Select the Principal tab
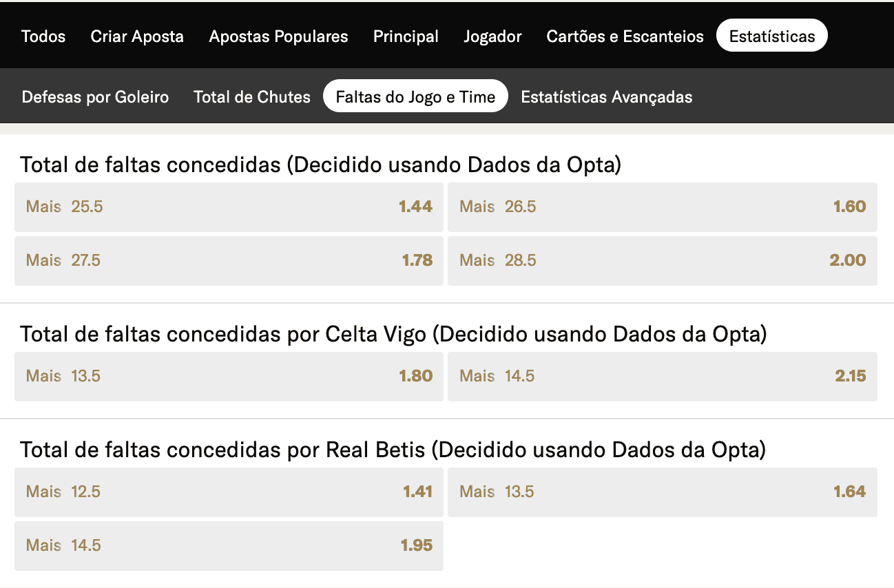The height and width of the screenshot is (588, 894). click(406, 36)
